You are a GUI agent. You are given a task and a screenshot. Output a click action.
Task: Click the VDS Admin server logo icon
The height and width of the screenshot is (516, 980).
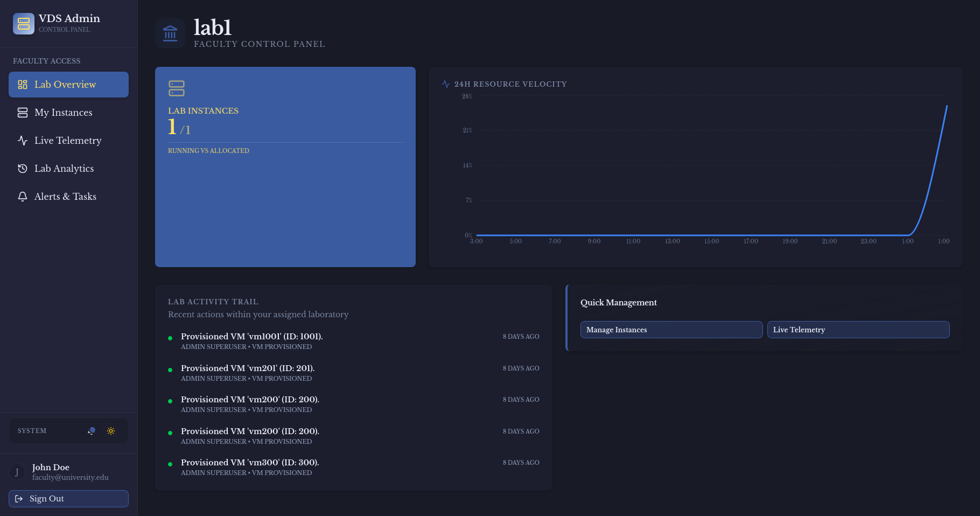pos(24,24)
